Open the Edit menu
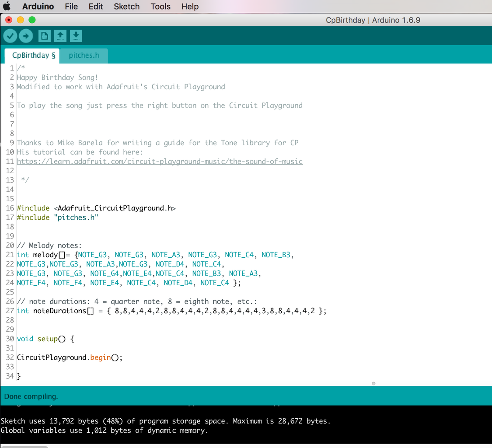This screenshot has height=448, width=492. (x=96, y=6)
